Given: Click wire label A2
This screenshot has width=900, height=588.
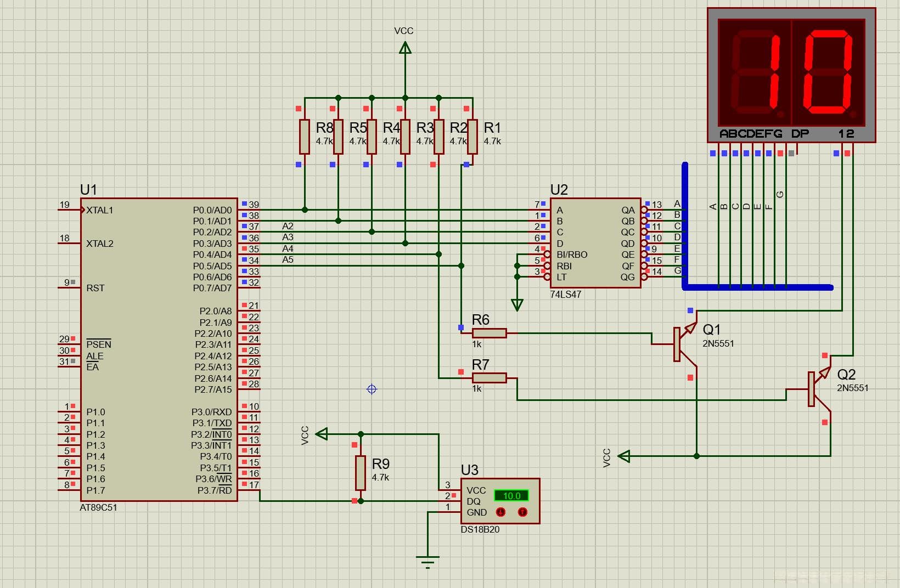Looking at the screenshot, I should 288,226.
